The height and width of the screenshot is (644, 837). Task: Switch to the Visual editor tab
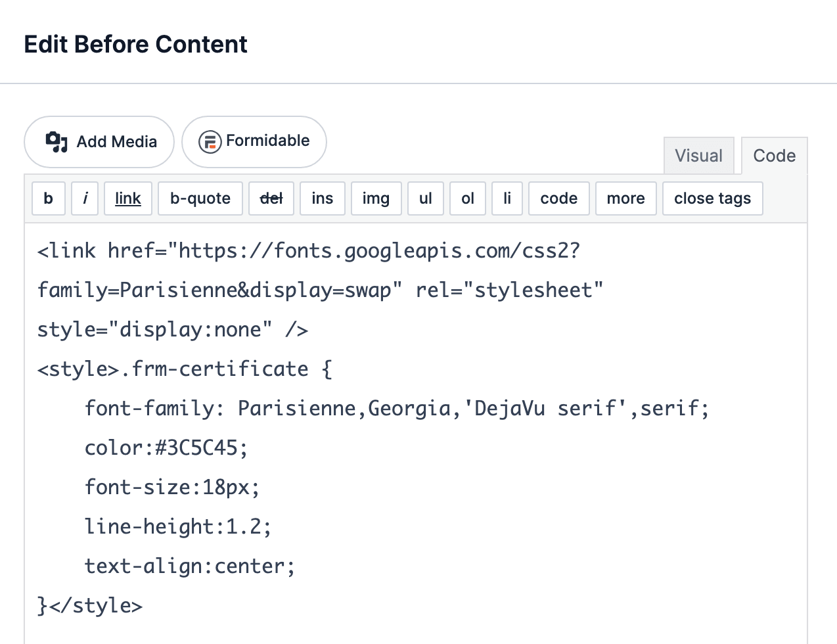(698, 156)
